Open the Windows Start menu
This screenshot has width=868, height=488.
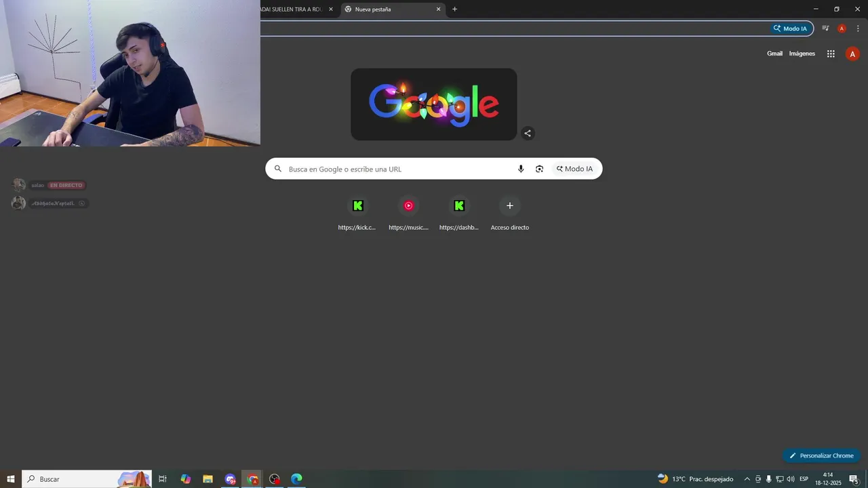click(x=11, y=479)
